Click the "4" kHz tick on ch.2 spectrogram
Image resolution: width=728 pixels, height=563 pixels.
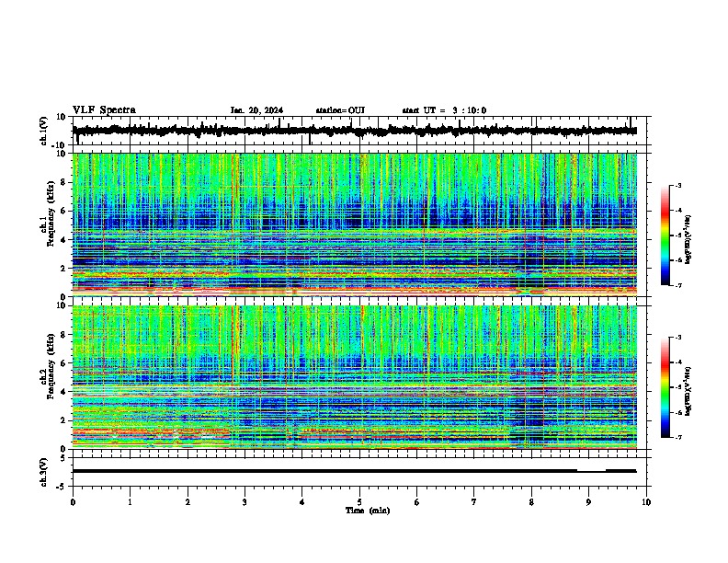click(64, 392)
